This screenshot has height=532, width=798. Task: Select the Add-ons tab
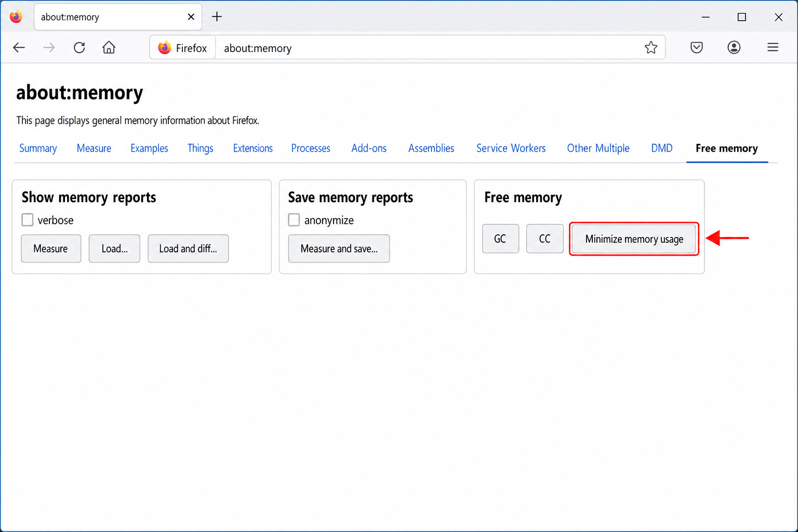[369, 149]
